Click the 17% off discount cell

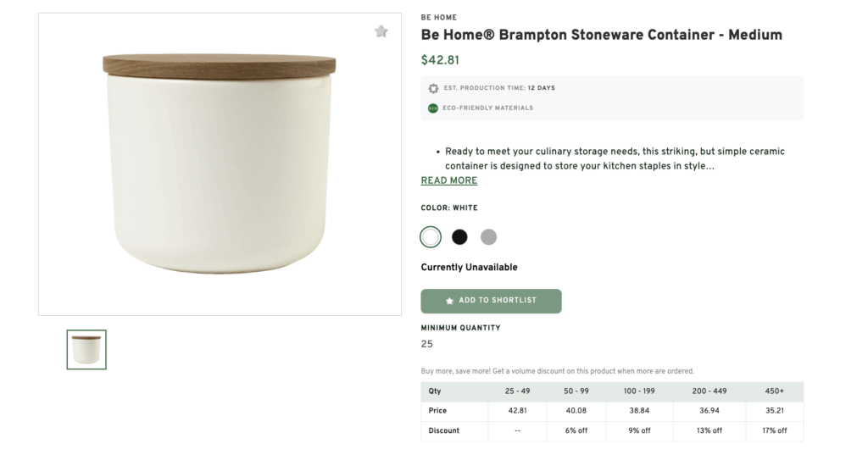tap(774, 430)
